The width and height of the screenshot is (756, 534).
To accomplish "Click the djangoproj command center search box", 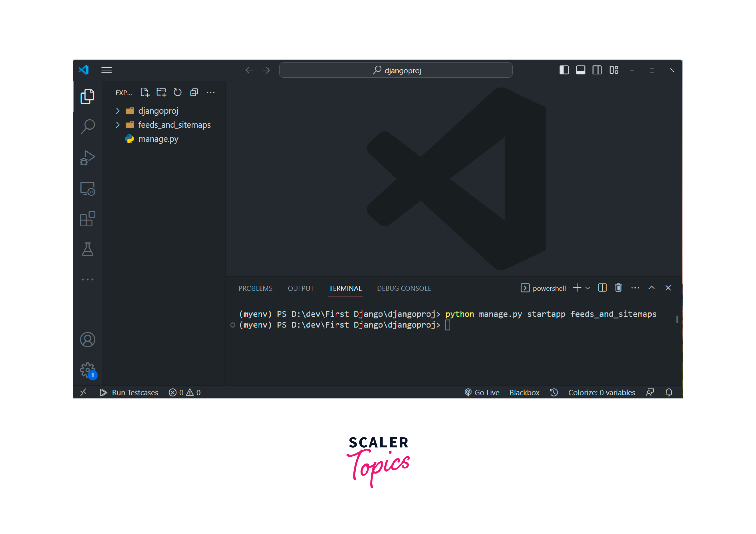I will click(x=395, y=70).
